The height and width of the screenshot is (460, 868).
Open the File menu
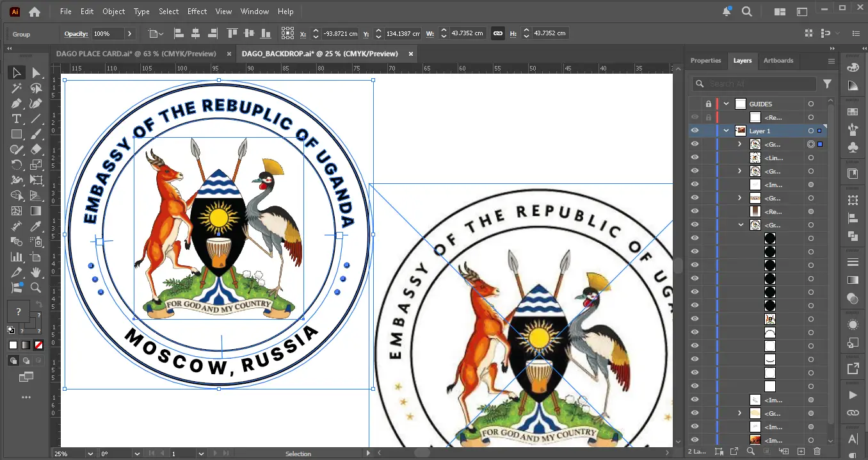pos(66,12)
